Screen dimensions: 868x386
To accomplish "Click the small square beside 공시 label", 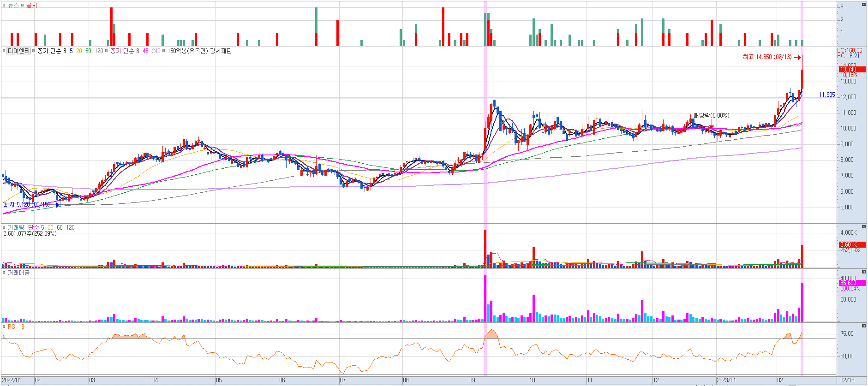I will pyautogui.click(x=23, y=5).
